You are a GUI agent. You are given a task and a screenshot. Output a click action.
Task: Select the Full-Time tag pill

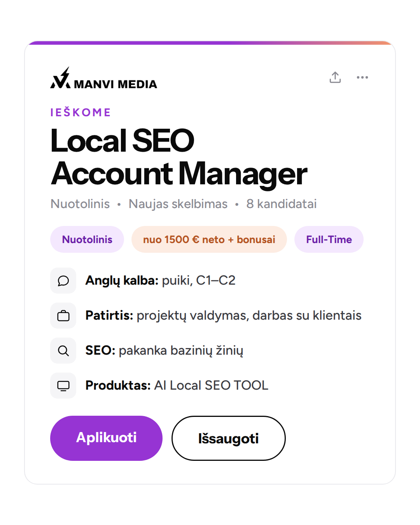point(329,240)
